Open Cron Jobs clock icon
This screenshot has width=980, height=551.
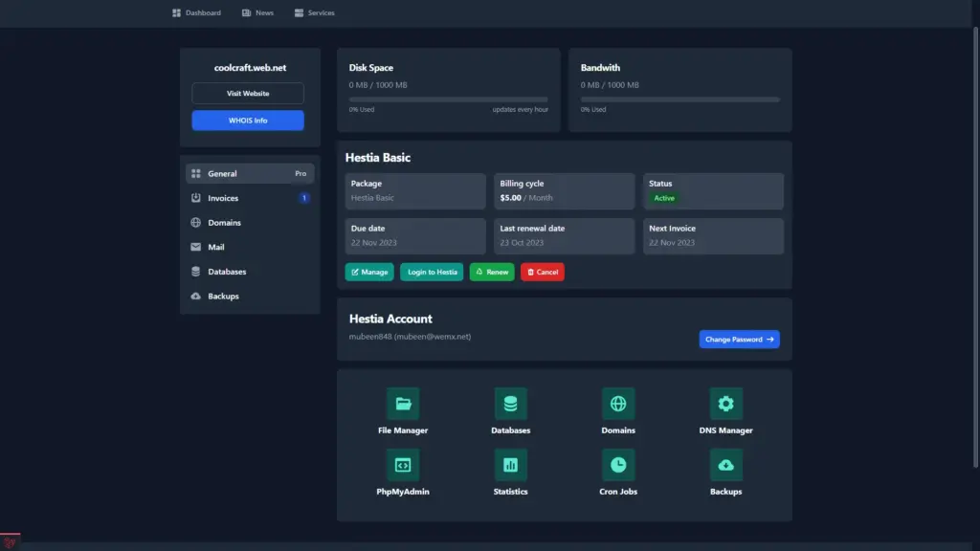click(618, 465)
